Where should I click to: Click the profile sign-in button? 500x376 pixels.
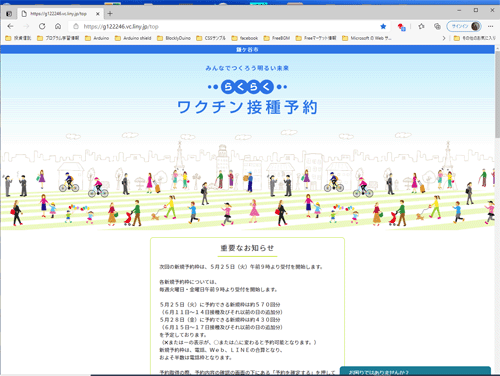[x=464, y=26]
